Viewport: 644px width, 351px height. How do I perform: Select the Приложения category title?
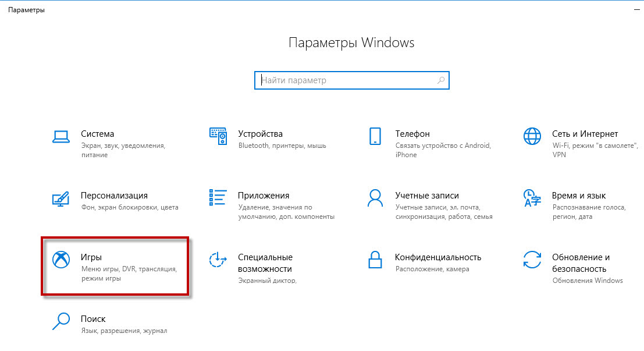coord(264,196)
